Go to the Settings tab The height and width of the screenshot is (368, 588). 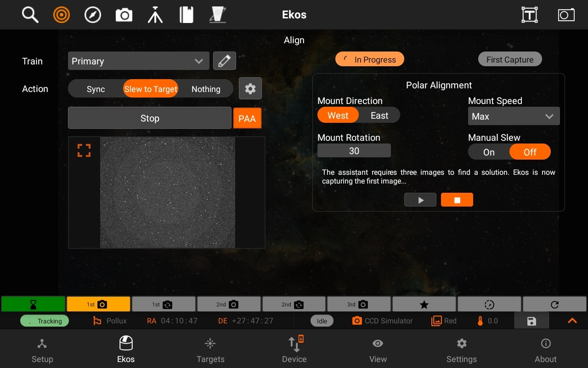462,351
